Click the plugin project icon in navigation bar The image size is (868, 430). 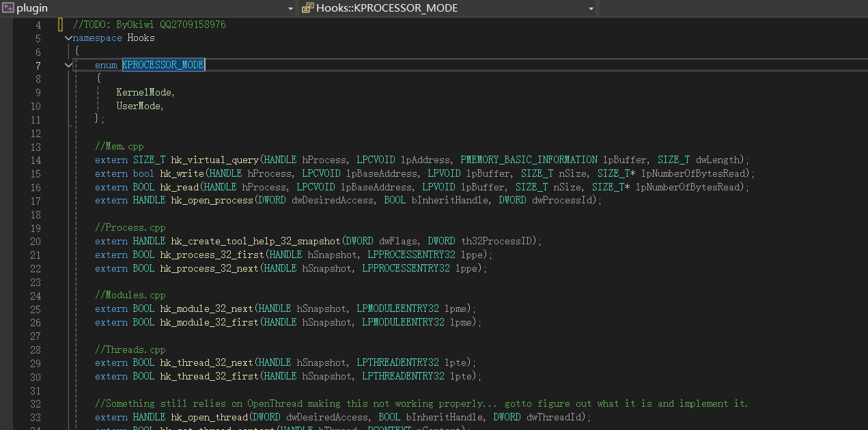coord(8,8)
